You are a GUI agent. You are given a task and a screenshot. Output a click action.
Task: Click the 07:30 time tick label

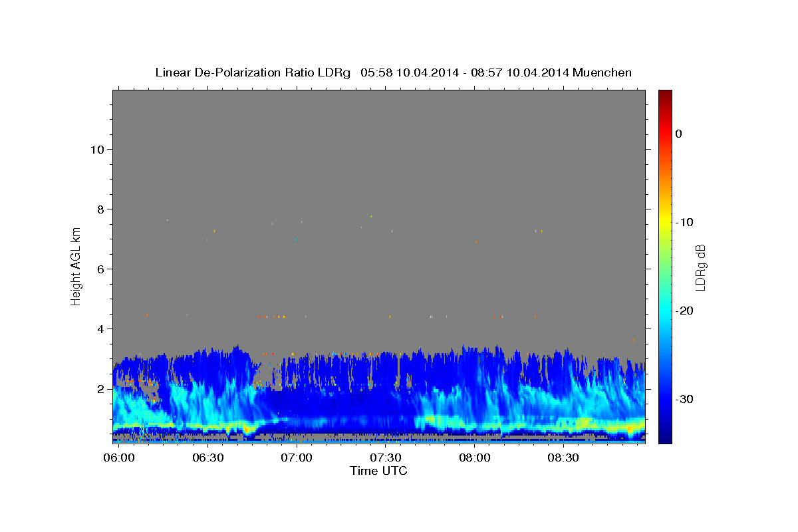click(386, 458)
